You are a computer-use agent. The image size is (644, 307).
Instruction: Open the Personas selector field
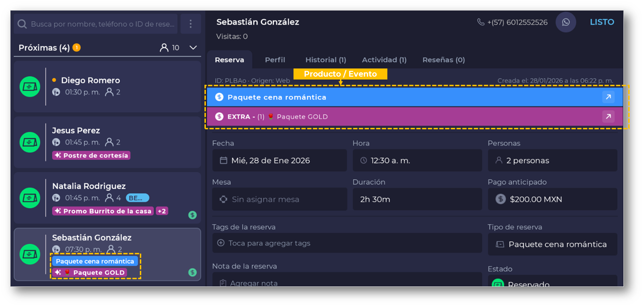click(x=553, y=160)
